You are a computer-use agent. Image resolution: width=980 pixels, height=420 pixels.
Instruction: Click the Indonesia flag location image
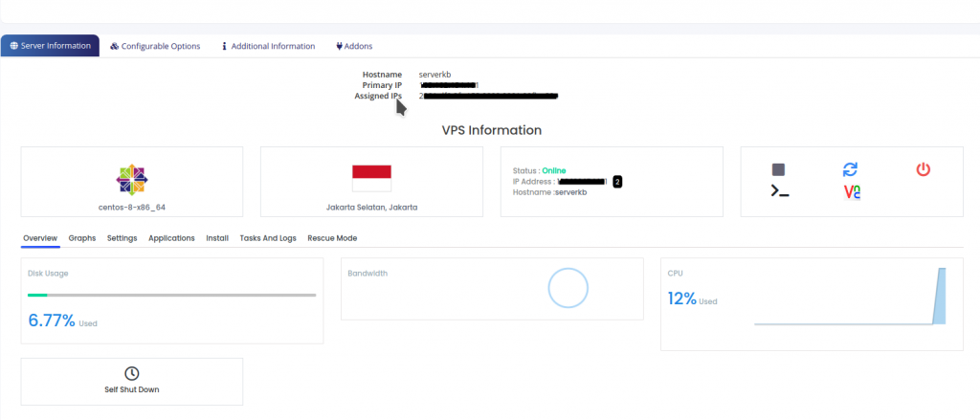(x=372, y=178)
